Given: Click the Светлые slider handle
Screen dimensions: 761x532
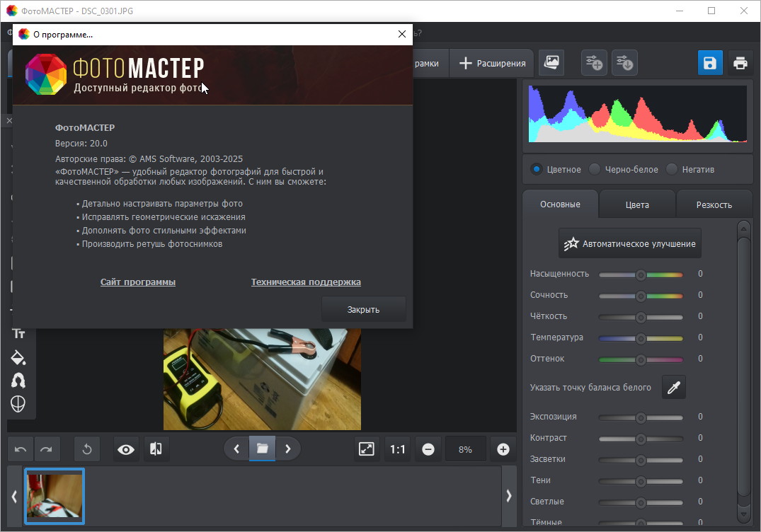Looking at the screenshot, I should point(641,502).
